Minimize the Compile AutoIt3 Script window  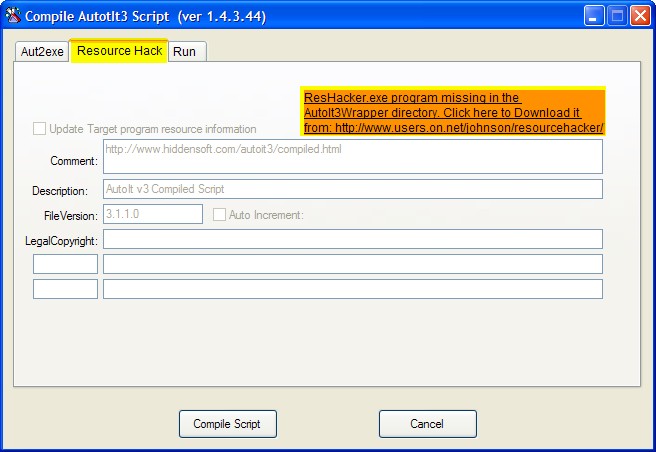[x=594, y=16]
